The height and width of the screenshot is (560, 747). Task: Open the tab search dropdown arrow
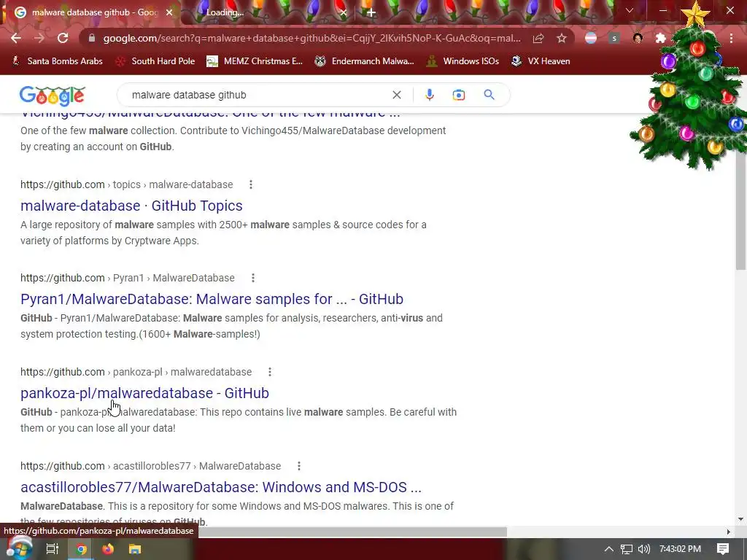630,10
